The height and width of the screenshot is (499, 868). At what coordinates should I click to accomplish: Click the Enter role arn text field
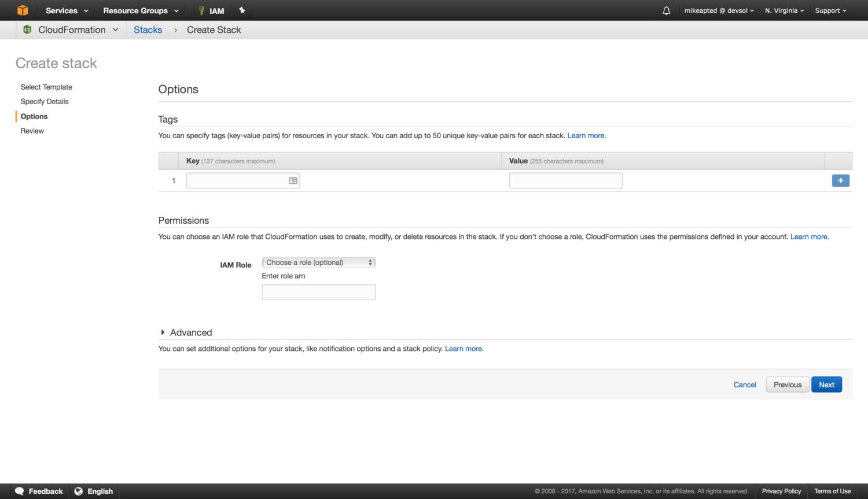318,292
